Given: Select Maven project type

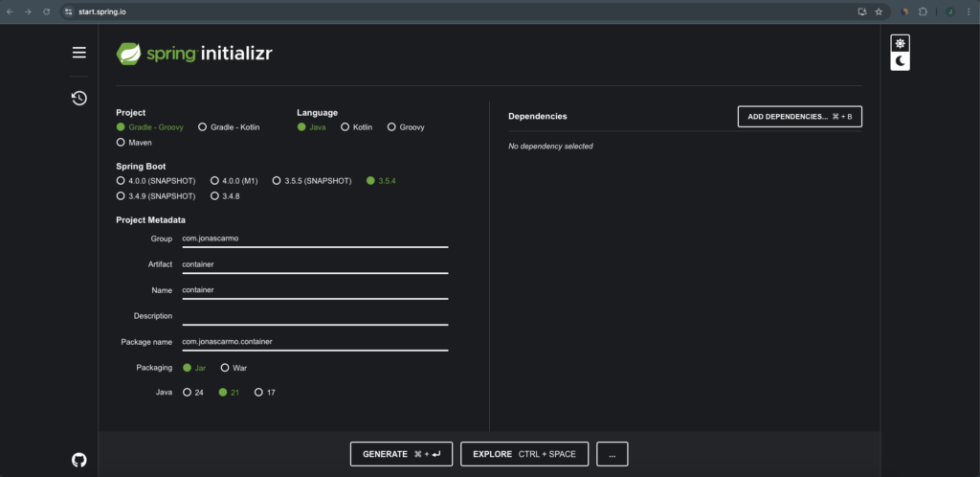Looking at the screenshot, I should click(x=134, y=143).
